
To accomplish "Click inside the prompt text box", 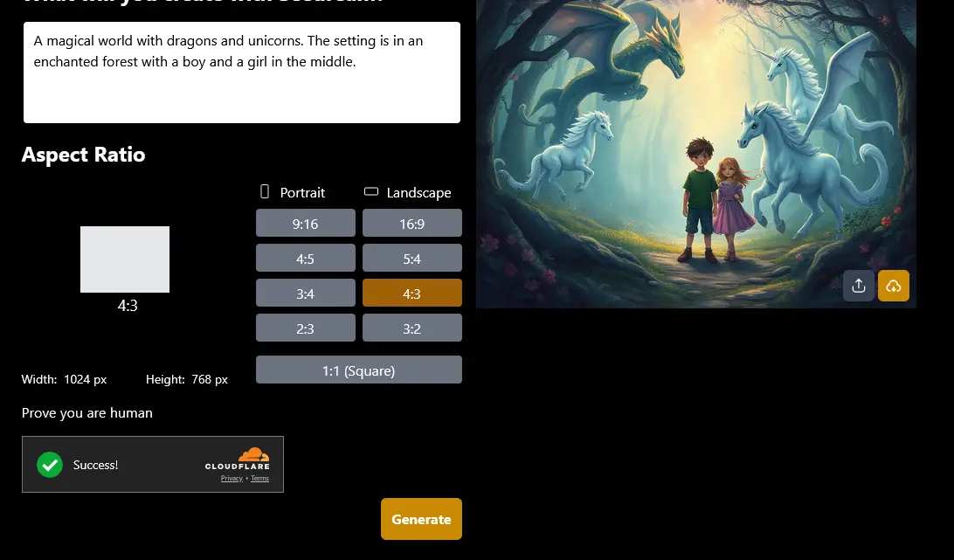I will (241, 73).
